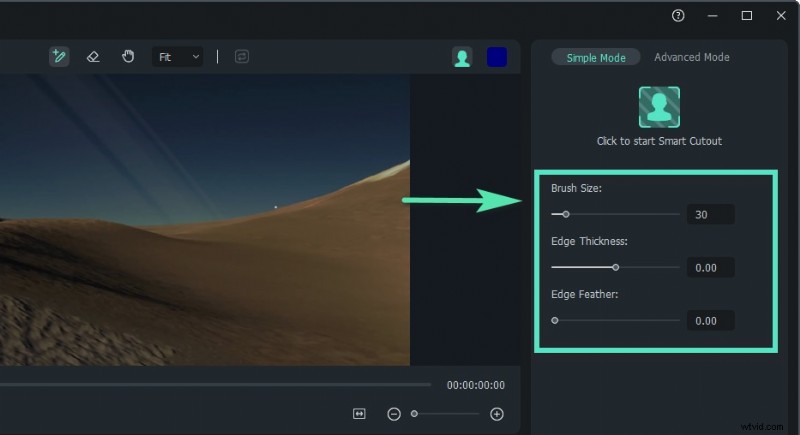
Task: Zoom out timeline with minus icon
Action: (x=394, y=414)
